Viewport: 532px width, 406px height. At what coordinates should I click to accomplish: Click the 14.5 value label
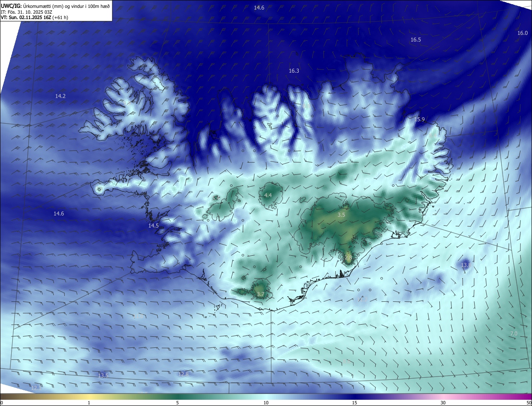[x=153, y=226]
